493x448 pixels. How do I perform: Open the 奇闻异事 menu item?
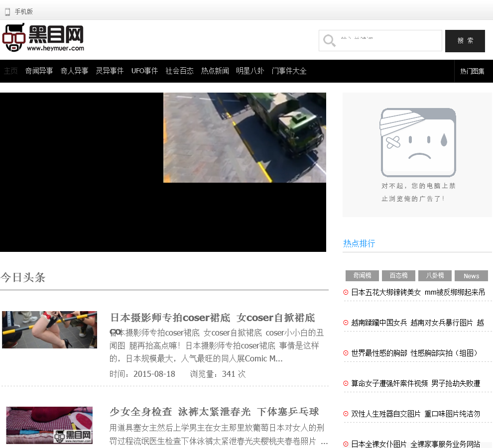(39, 71)
